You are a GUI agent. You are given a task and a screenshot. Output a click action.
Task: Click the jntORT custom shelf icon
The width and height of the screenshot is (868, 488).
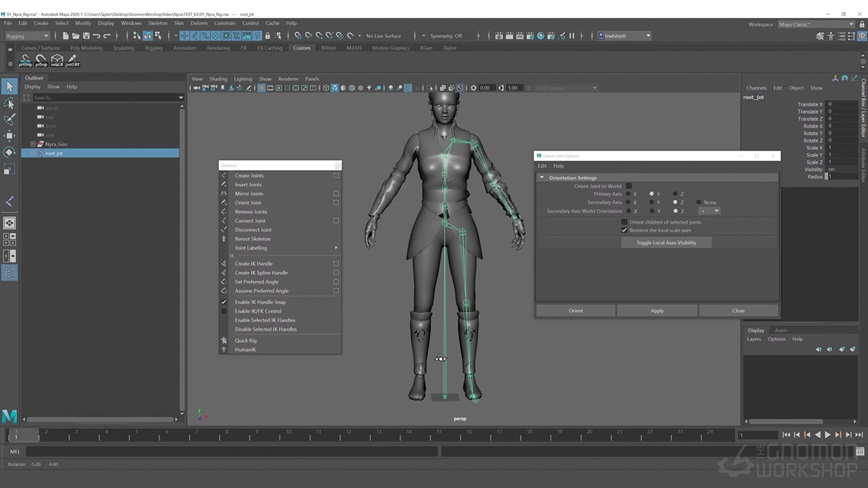point(73,61)
